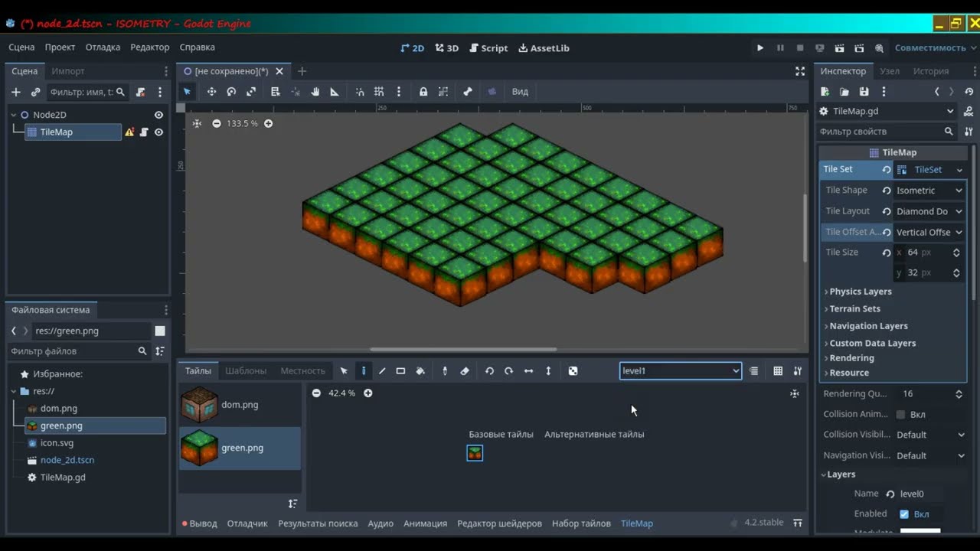980x551 pixels.
Task: Run the current scene clapperboard icon
Action: tap(840, 47)
